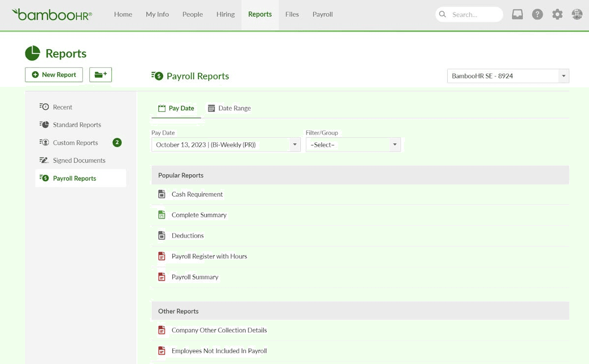Click the Recent clock icon in sidebar
The width and height of the screenshot is (589, 364).
44,107
